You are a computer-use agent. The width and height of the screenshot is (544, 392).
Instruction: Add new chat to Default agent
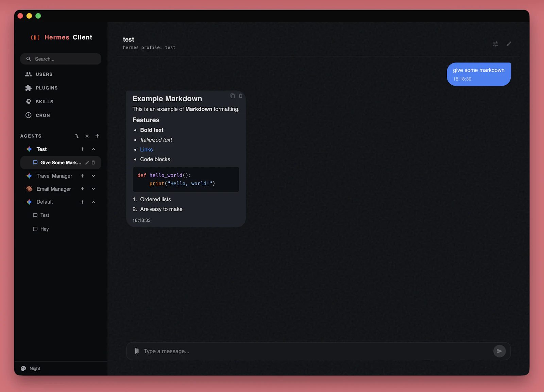tap(83, 202)
